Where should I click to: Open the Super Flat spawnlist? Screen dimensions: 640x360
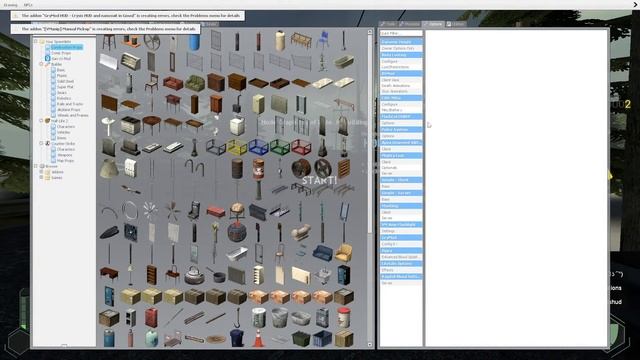[65, 87]
